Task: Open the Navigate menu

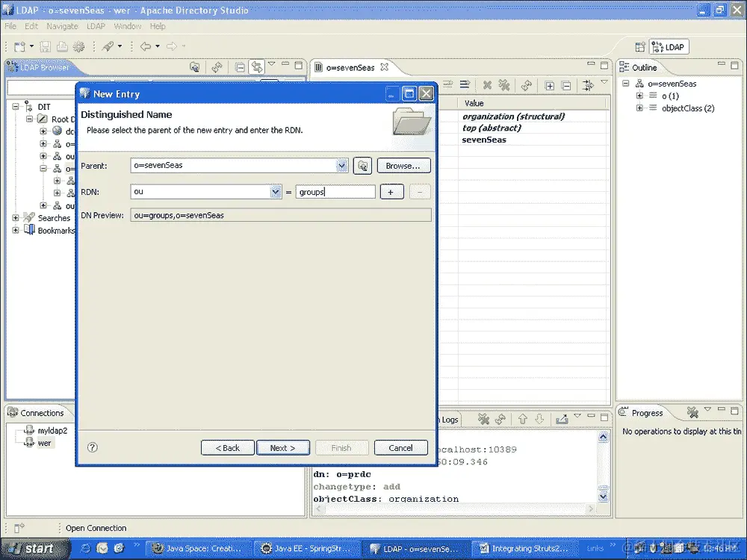Action: [62, 26]
